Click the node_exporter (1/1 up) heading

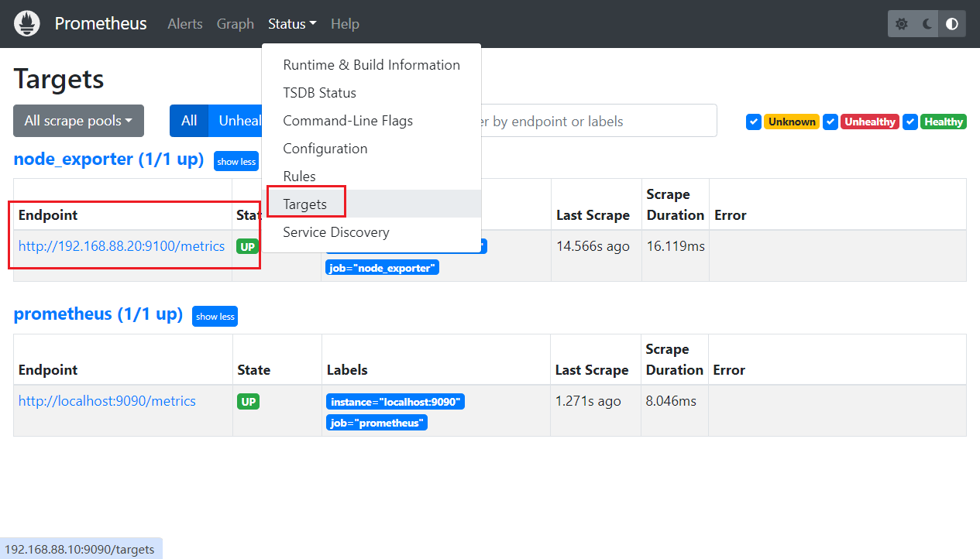pyautogui.click(x=108, y=159)
